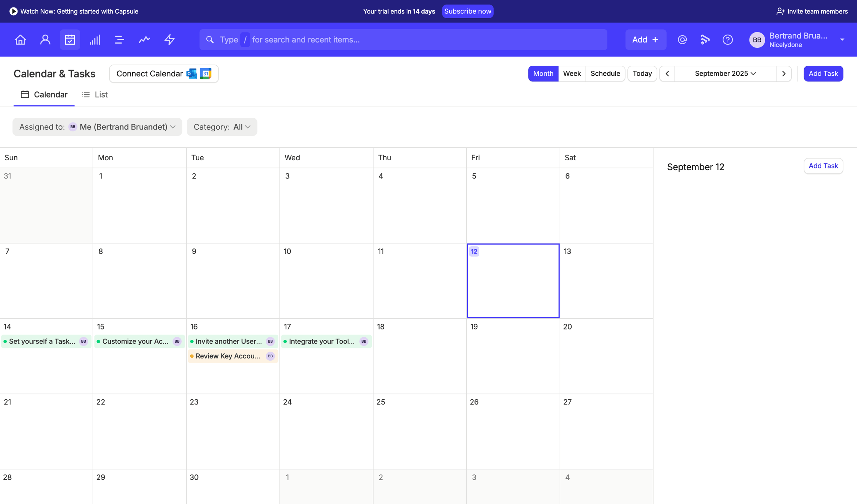Select September 30 day cell
This screenshot has width=857, height=504.
[x=233, y=487]
